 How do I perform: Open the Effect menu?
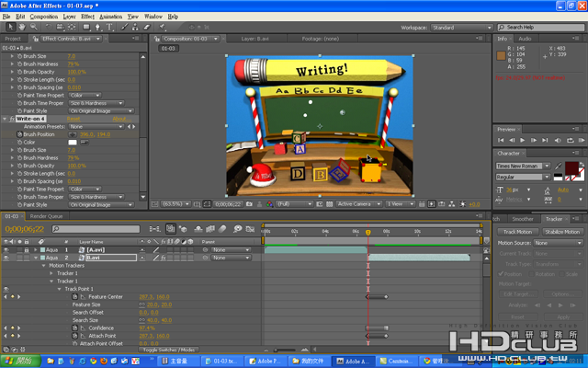(87, 17)
